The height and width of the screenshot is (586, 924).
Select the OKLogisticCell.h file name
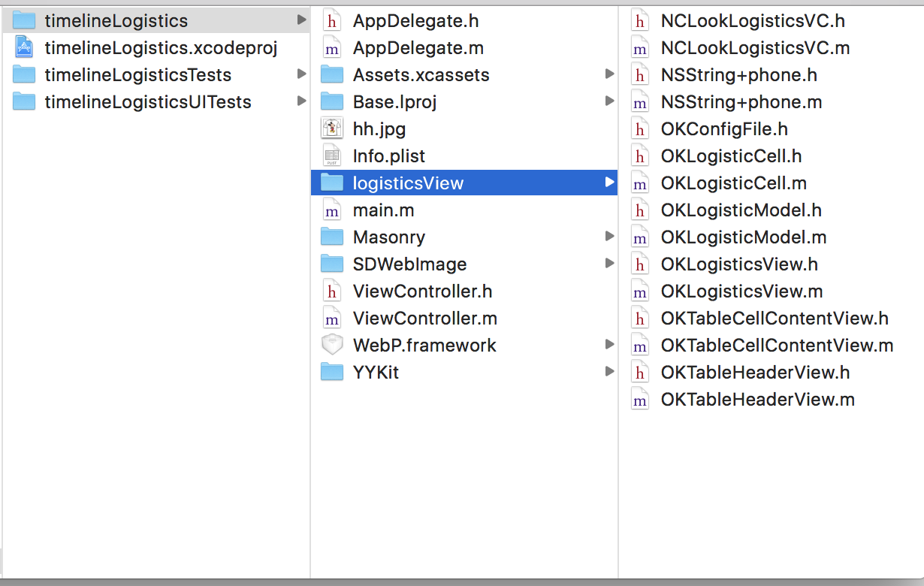(x=732, y=156)
